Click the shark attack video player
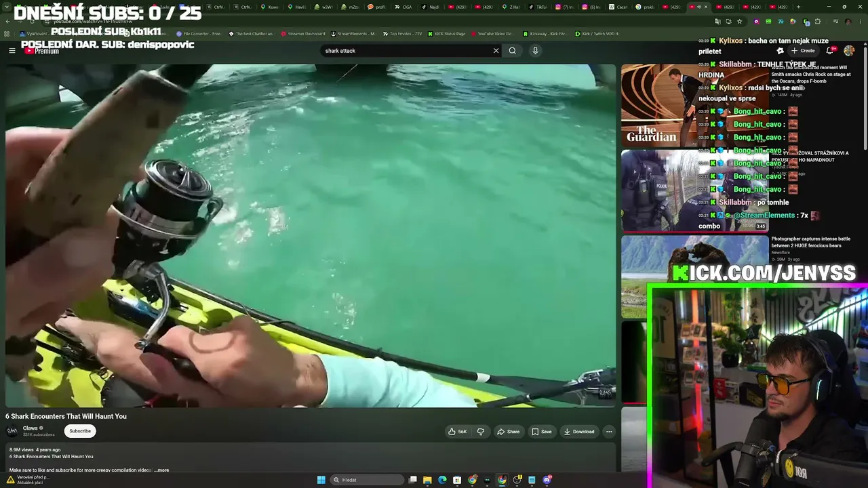The image size is (868, 488). click(311, 236)
